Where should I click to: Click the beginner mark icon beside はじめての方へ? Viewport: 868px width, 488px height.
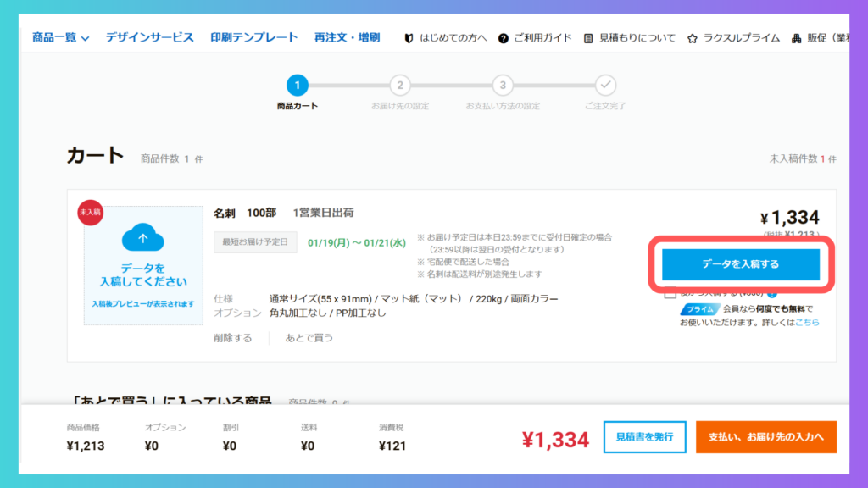(409, 38)
